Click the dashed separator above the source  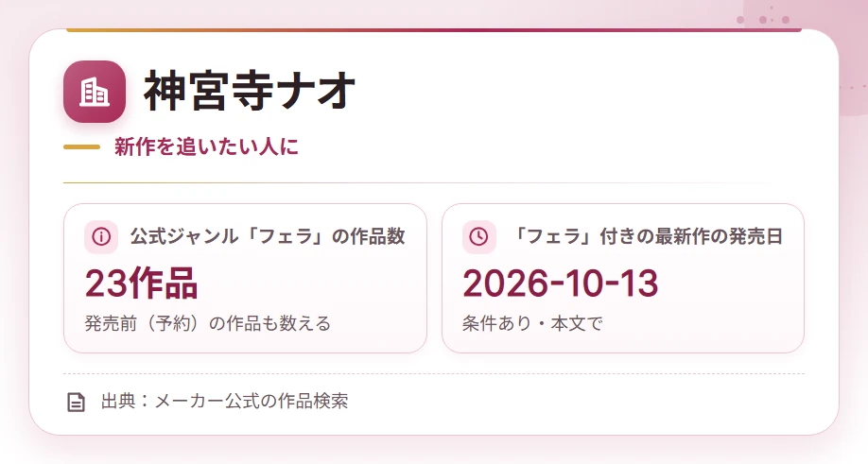(434, 374)
